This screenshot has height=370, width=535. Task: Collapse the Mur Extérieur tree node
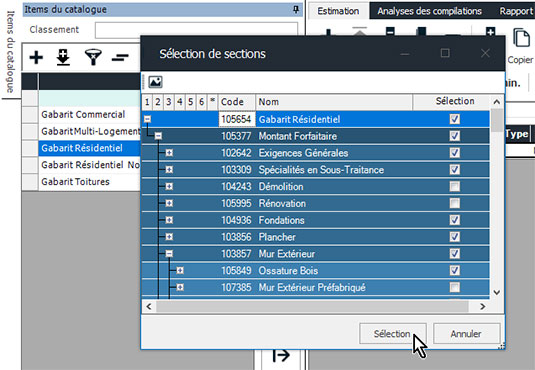point(169,253)
